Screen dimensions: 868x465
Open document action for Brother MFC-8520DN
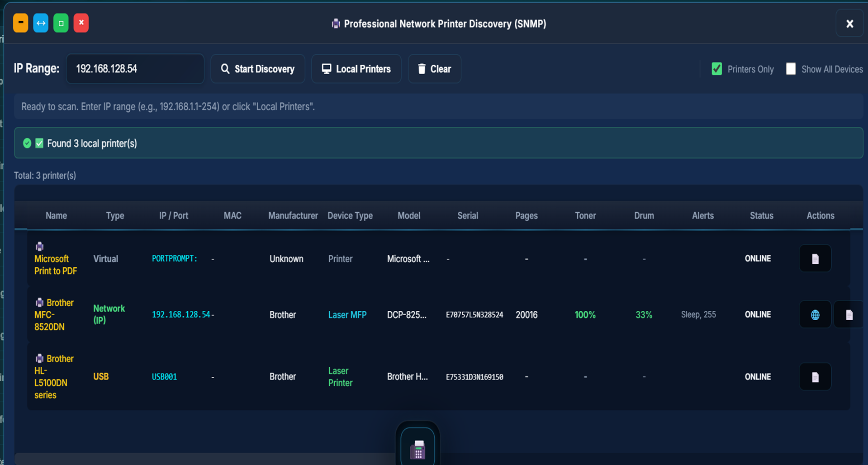coord(849,314)
